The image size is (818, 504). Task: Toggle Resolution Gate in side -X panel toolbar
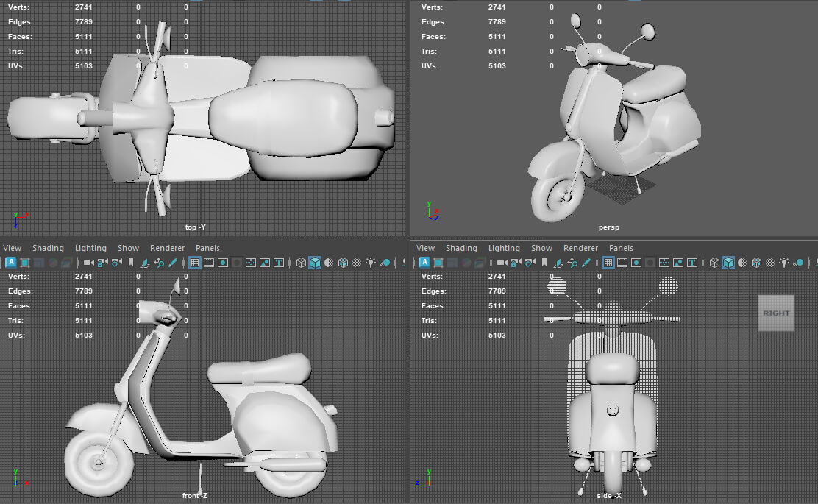(636, 263)
